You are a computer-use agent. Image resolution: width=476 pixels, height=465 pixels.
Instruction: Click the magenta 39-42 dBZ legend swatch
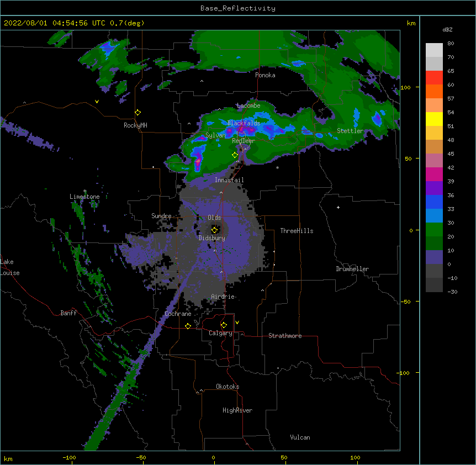tap(434, 174)
